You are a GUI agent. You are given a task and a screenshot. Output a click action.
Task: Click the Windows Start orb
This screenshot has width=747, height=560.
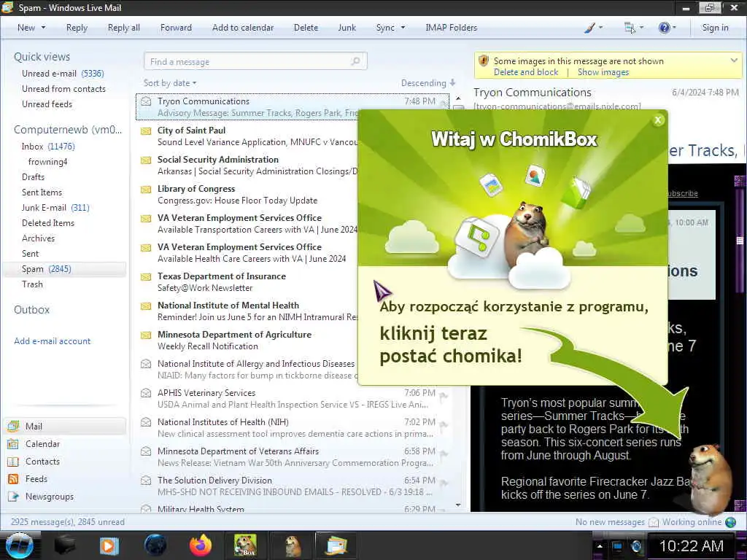pyautogui.click(x=20, y=545)
